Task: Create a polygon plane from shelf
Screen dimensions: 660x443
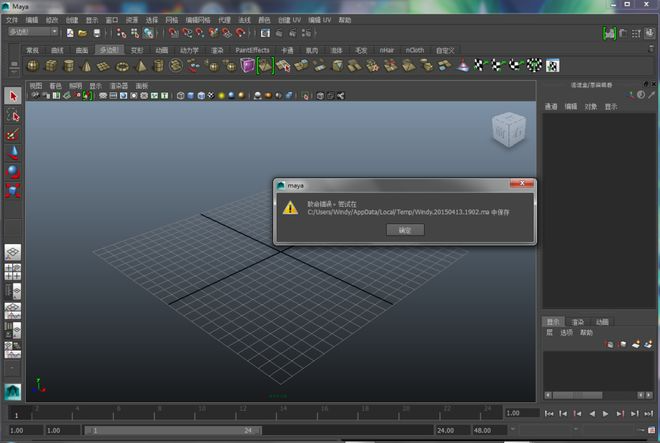Action: click(104, 66)
